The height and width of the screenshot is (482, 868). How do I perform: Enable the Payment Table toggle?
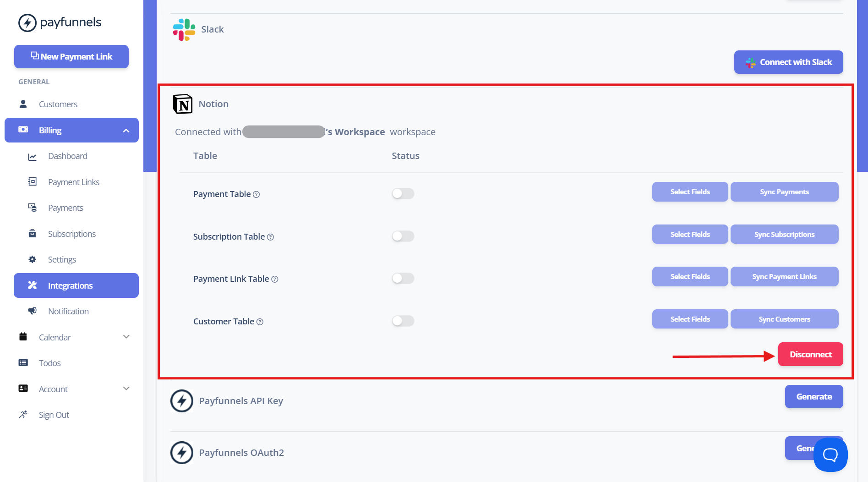coord(403,193)
